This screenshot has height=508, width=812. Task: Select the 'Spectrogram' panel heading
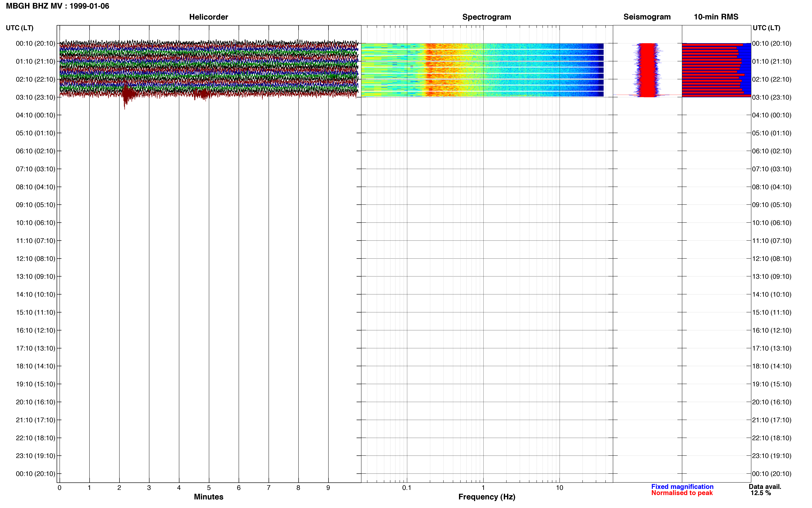coord(487,17)
